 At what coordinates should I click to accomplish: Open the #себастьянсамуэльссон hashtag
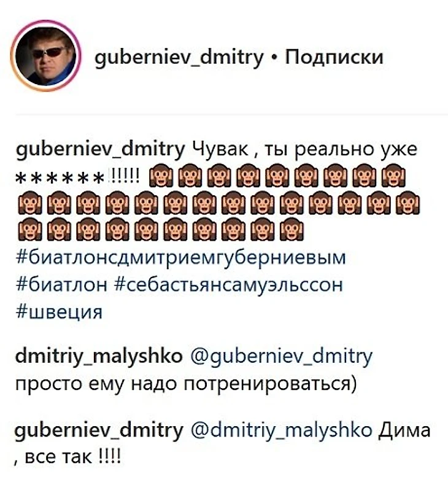click(229, 285)
